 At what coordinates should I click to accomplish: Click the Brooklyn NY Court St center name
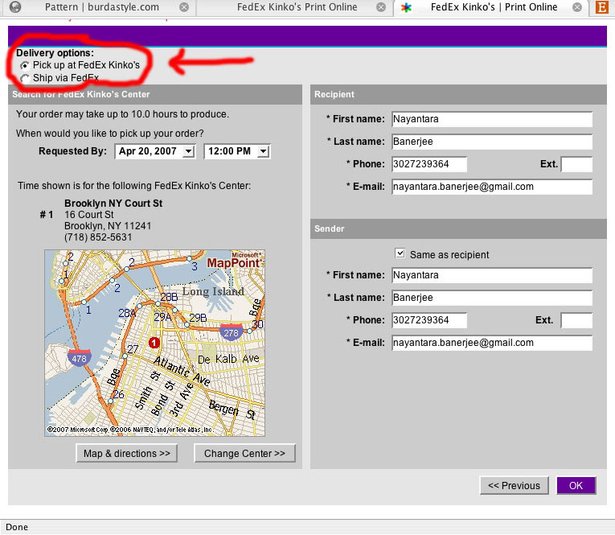coord(113,203)
